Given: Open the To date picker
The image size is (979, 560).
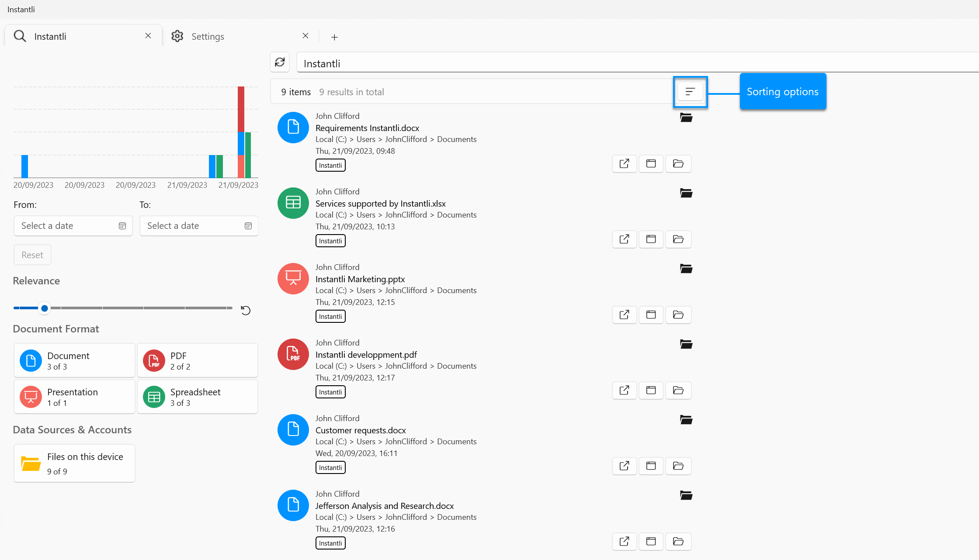Looking at the screenshot, I should click(x=199, y=226).
